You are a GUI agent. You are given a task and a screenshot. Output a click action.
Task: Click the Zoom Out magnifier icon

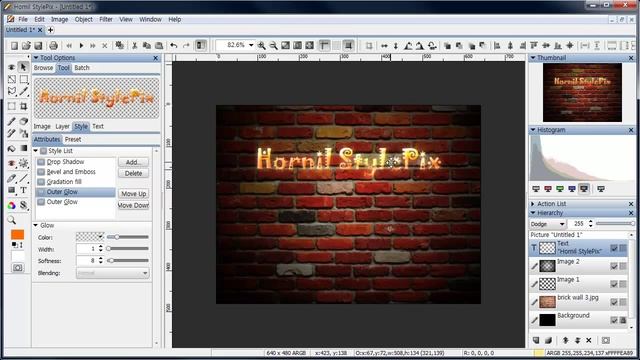273,45
